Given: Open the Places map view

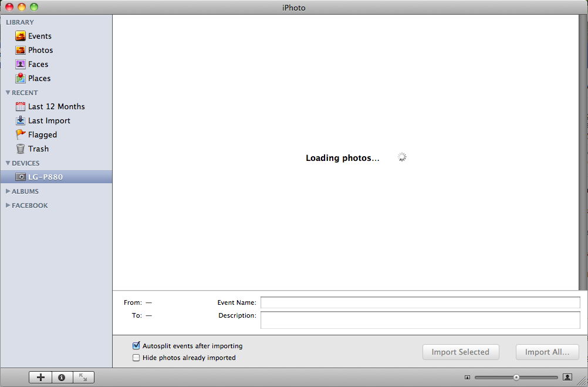Looking at the screenshot, I should (x=39, y=79).
